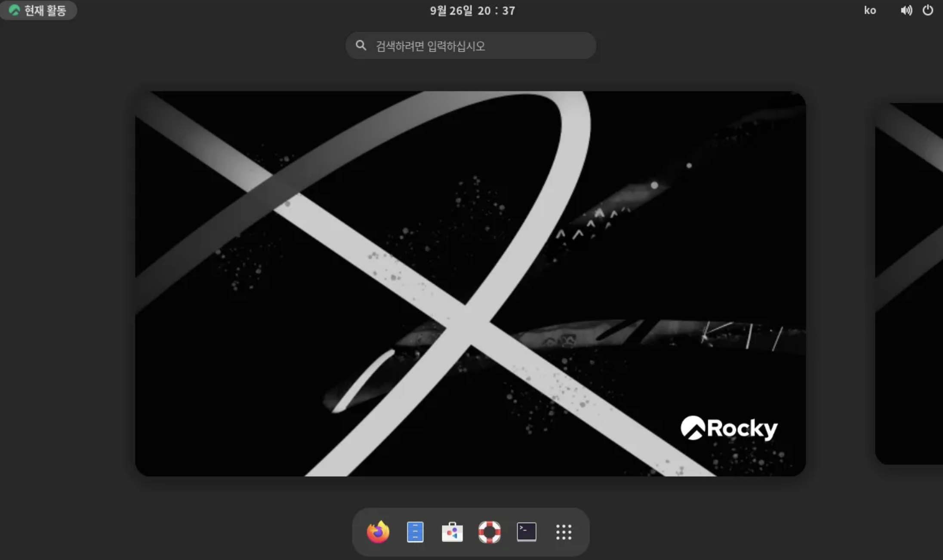The height and width of the screenshot is (560, 943).
Task: Launch the Terminal from the dock
Action: (x=526, y=532)
